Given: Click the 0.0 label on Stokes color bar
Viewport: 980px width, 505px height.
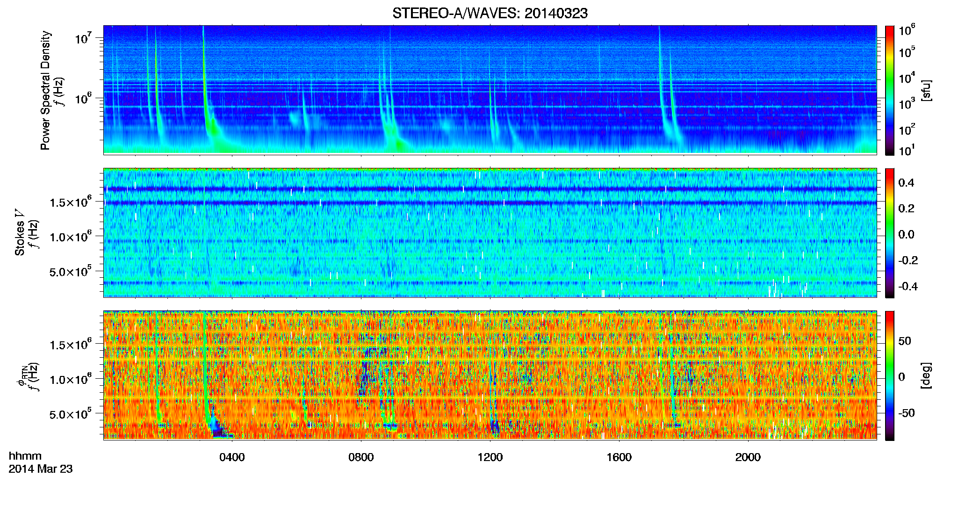Looking at the screenshot, I should click(906, 234).
